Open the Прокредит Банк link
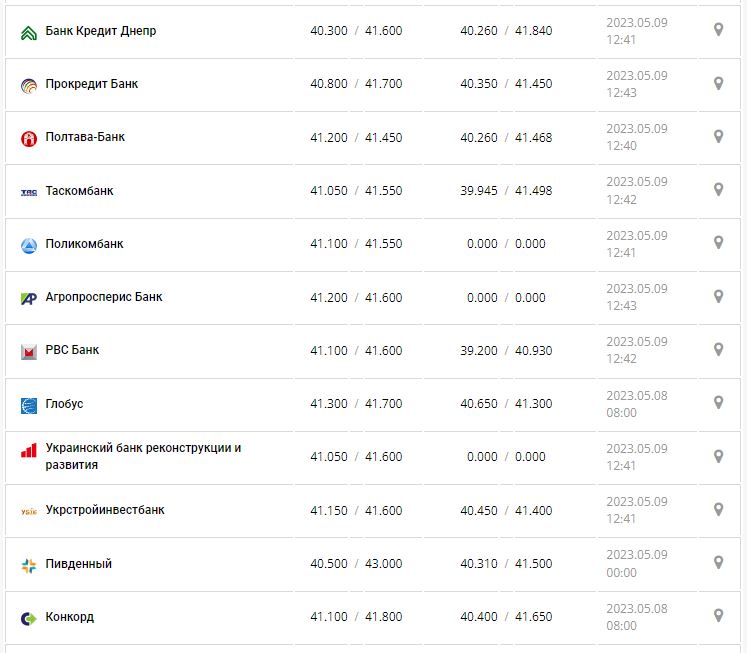Screen dimensions: 747x653 pos(92,84)
